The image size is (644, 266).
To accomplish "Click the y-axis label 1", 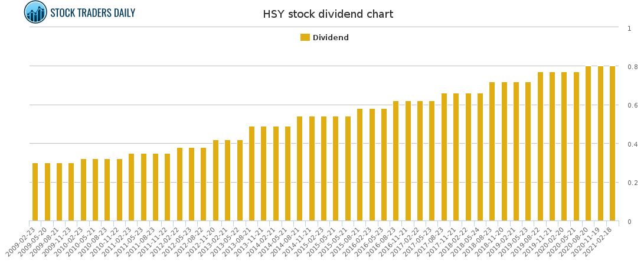I will pyautogui.click(x=629, y=28).
